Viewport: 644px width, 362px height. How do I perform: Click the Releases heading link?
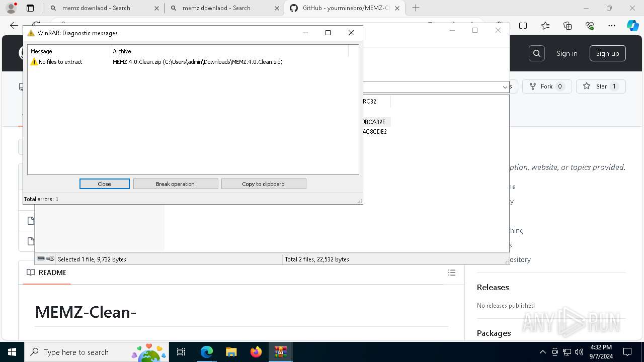(x=493, y=288)
